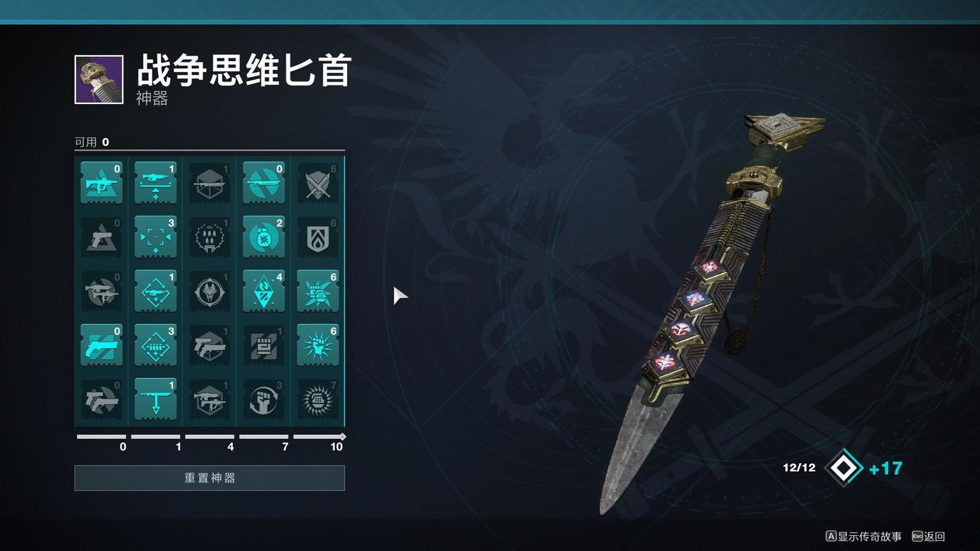Click the progress bar segment labeled 10
The width and height of the screenshot is (980, 551).
coord(320,437)
